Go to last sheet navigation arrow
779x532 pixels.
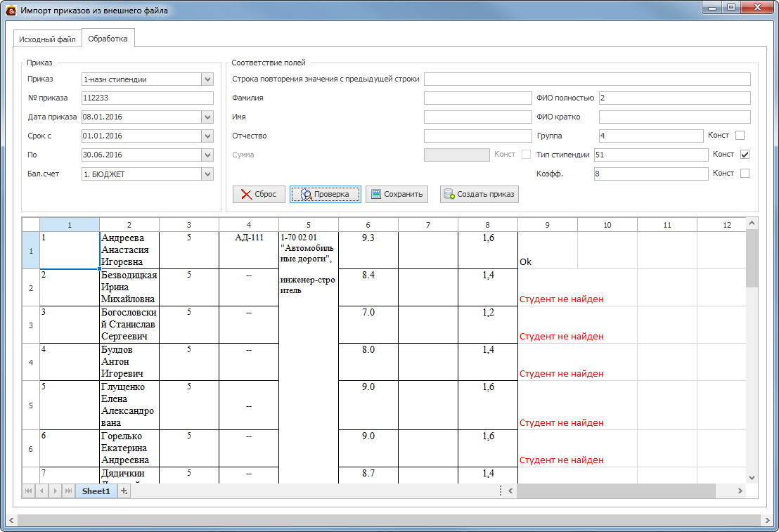click(69, 491)
